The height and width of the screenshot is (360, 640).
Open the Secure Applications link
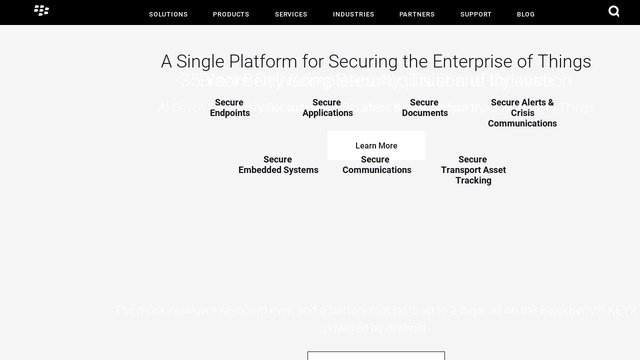coord(327,108)
